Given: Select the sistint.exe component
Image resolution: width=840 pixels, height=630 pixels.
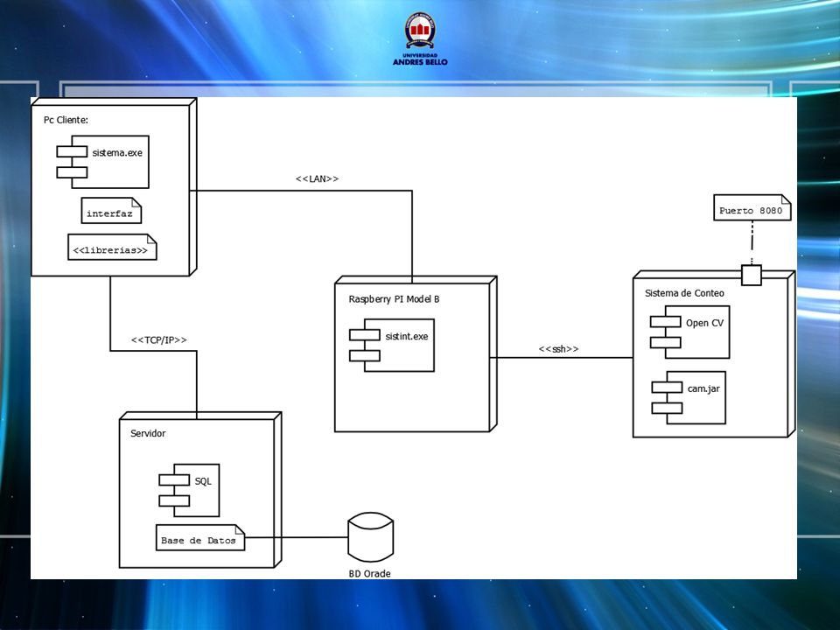Looking at the screenshot, I should (x=392, y=345).
